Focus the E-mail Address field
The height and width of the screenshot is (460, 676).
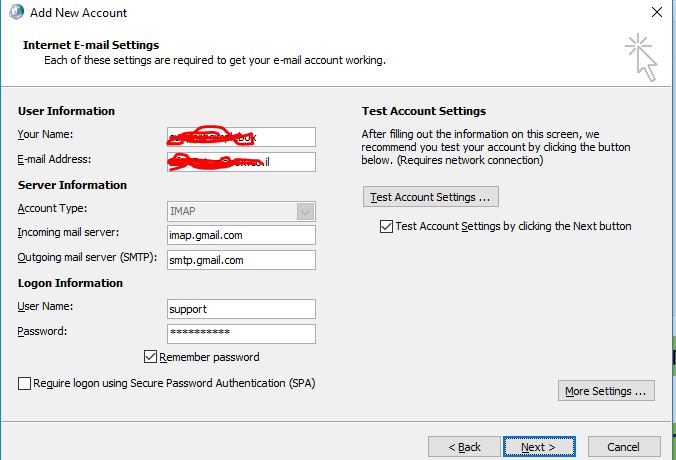tap(242, 161)
